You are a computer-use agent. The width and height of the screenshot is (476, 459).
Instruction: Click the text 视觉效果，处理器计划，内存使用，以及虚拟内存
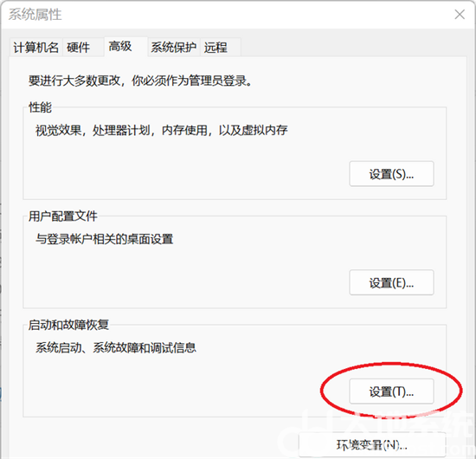click(x=162, y=131)
